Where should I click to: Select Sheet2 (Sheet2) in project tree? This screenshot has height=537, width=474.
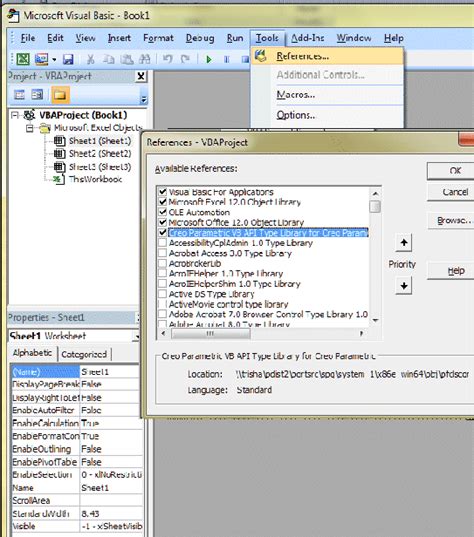[100, 154]
